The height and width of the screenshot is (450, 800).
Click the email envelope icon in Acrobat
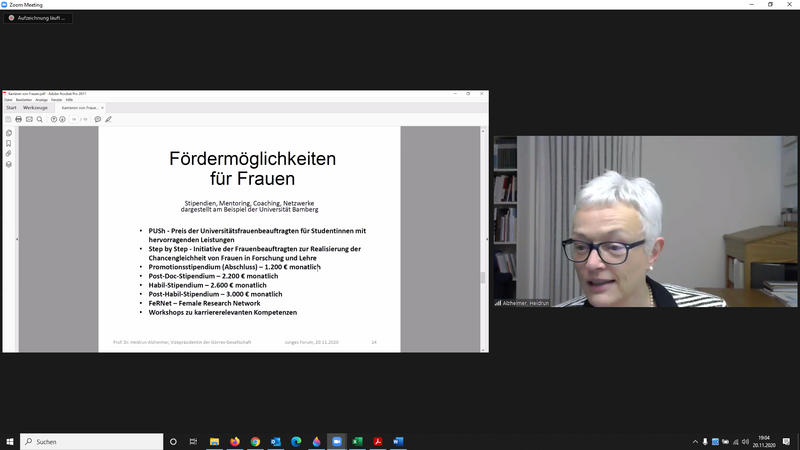coord(29,119)
